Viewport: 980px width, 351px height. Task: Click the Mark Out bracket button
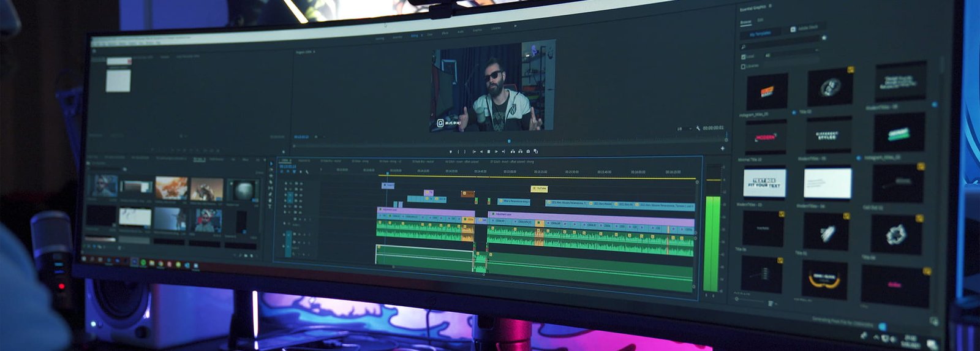pyautogui.click(x=465, y=151)
